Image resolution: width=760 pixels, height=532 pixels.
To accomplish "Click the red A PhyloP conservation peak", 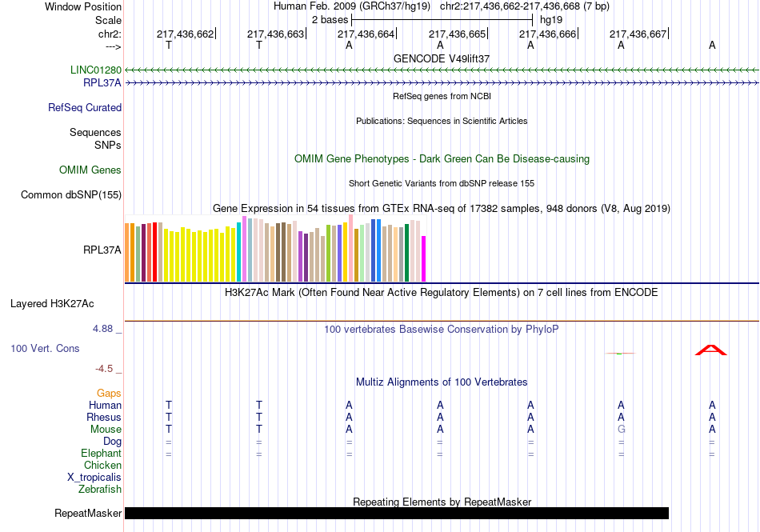I will pyautogui.click(x=711, y=350).
